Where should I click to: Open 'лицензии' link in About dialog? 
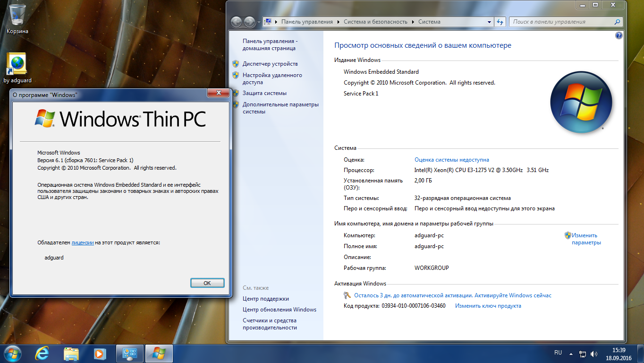[83, 242]
